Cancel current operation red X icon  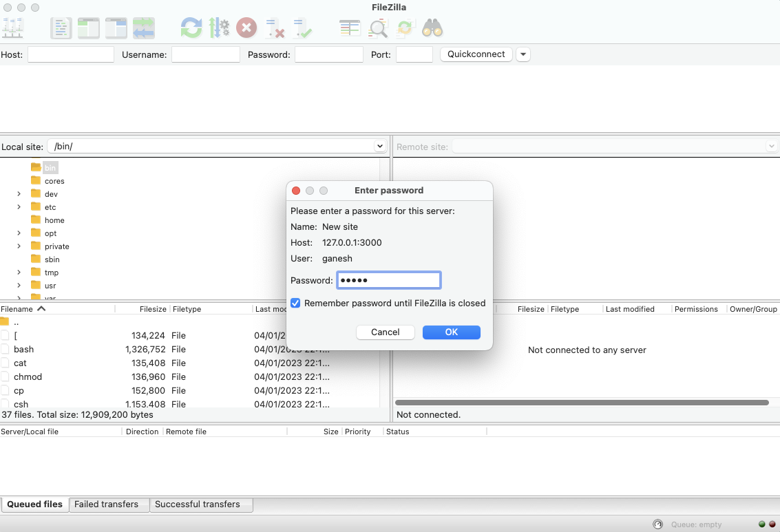click(x=246, y=28)
